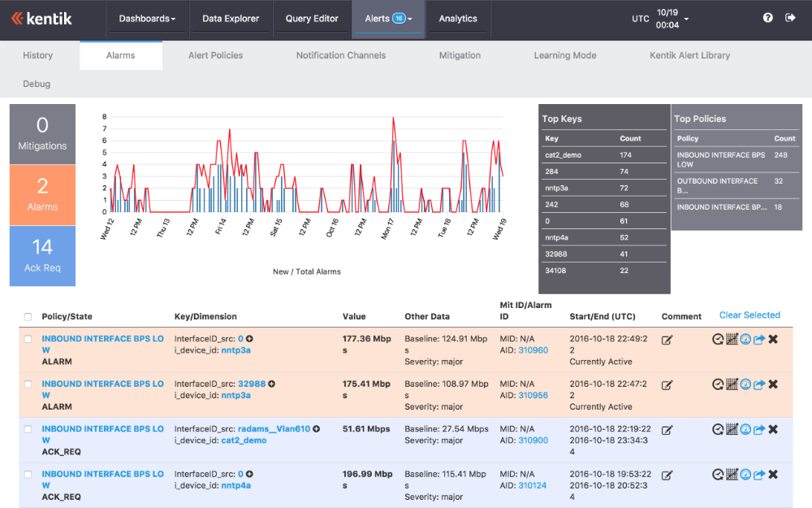The image size is (812, 508).
Task: Open alarm ID link 310960
Action: (x=533, y=350)
